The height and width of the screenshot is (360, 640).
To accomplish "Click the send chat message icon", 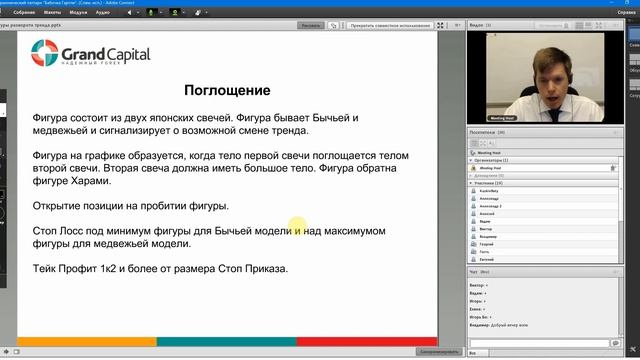I will click(616, 343).
